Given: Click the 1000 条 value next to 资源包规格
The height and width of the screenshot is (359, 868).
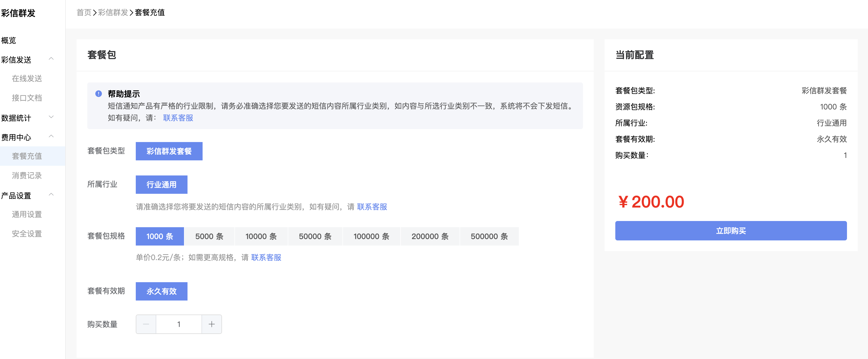Looking at the screenshot, I should [833, 107].
